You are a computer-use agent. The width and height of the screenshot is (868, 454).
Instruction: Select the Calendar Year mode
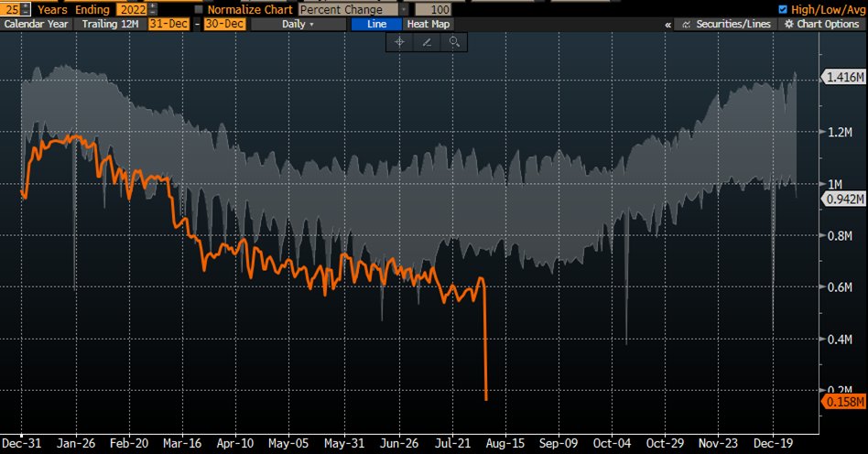(36, 24)
